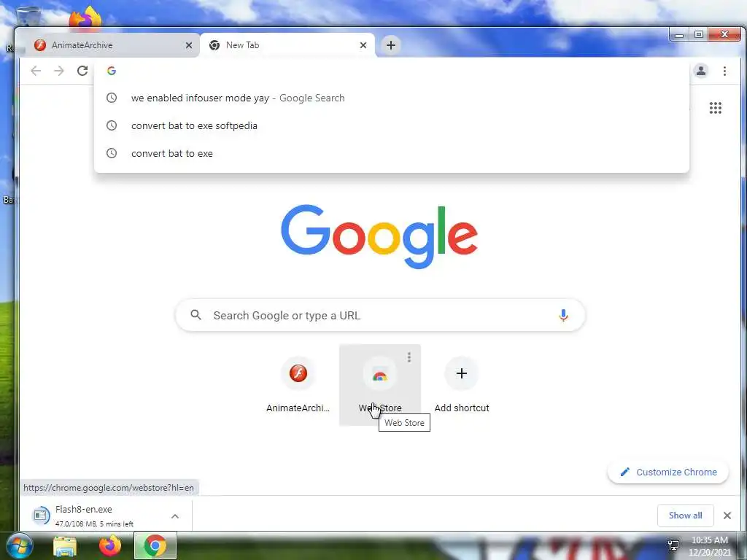
Task: Close the downloads bar
Action: pyautogui.click(x=727, y=516)
